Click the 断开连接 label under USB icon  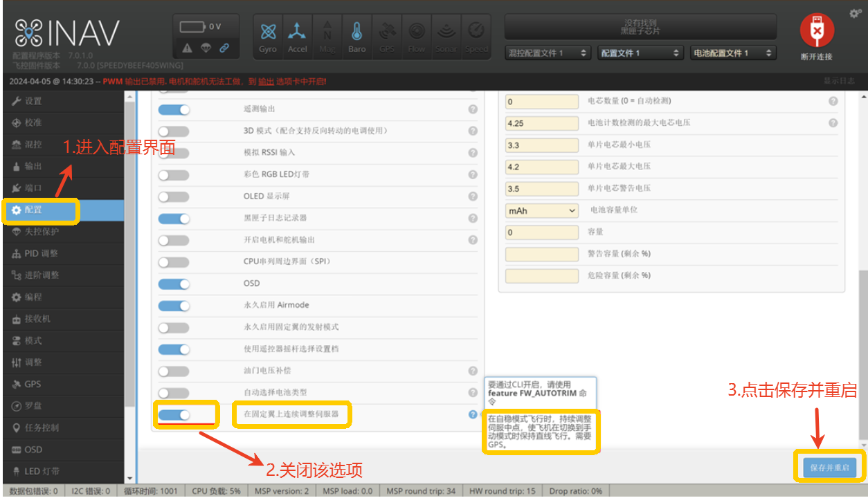[x=817, y=57]
